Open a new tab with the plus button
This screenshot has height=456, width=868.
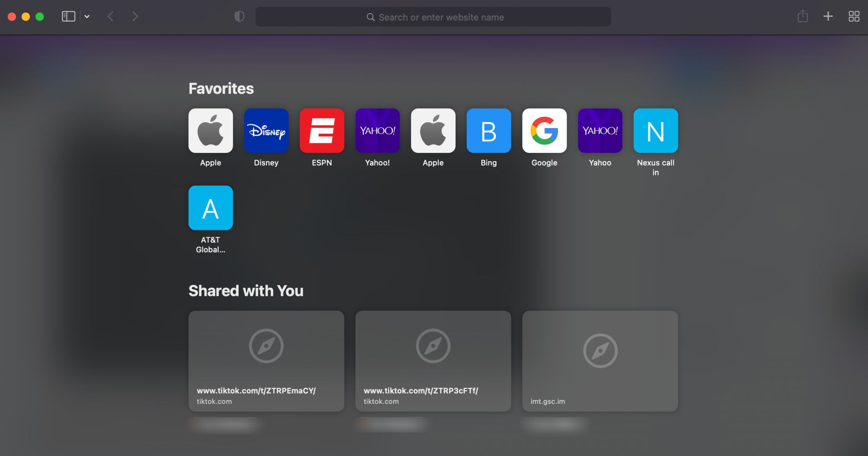tap(827, 16)
